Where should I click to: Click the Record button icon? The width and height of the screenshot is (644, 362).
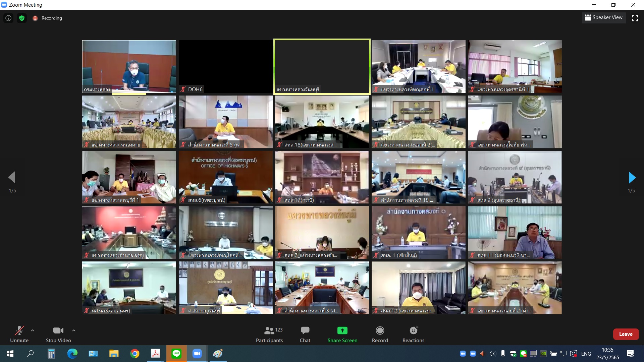tap(380, 330)
